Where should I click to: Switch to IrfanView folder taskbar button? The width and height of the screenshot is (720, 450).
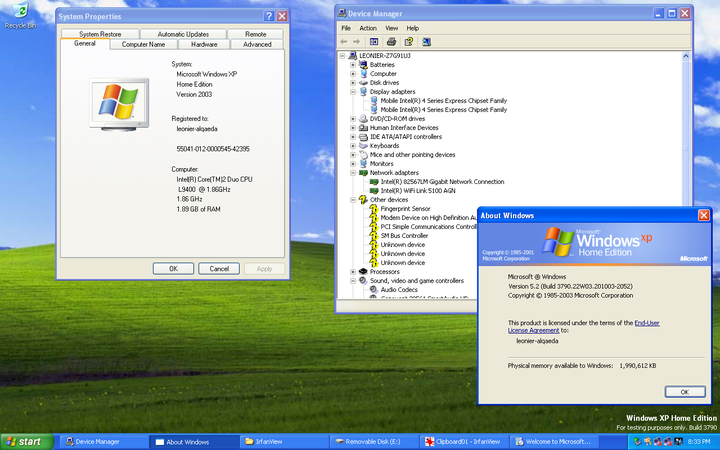285,442
